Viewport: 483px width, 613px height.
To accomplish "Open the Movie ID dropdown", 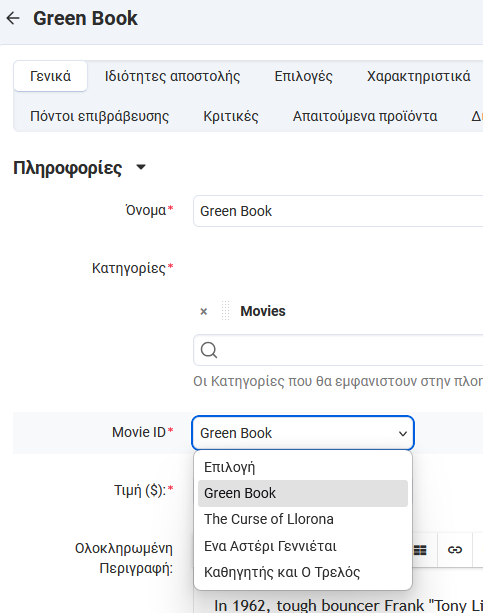I will [303, 433].
